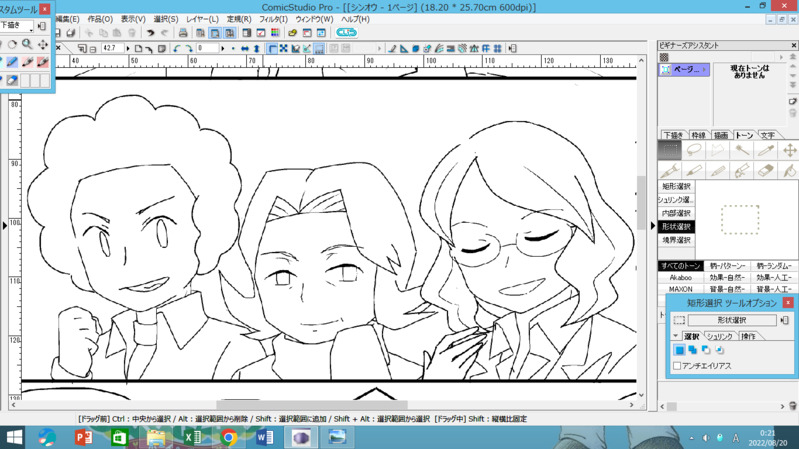The height and width of the screenshot is (449, 799).
Task: Click the zoom percentage field 42.7
Action: pos(111,48)
